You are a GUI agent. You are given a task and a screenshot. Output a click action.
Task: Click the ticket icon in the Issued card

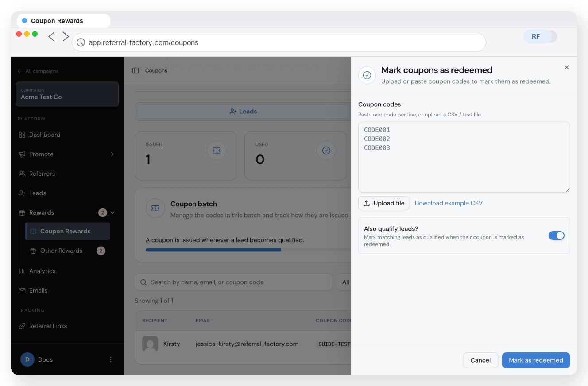(217, 151)
